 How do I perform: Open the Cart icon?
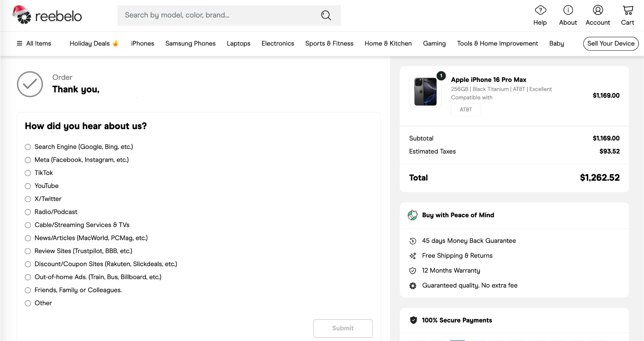point(628,10)
